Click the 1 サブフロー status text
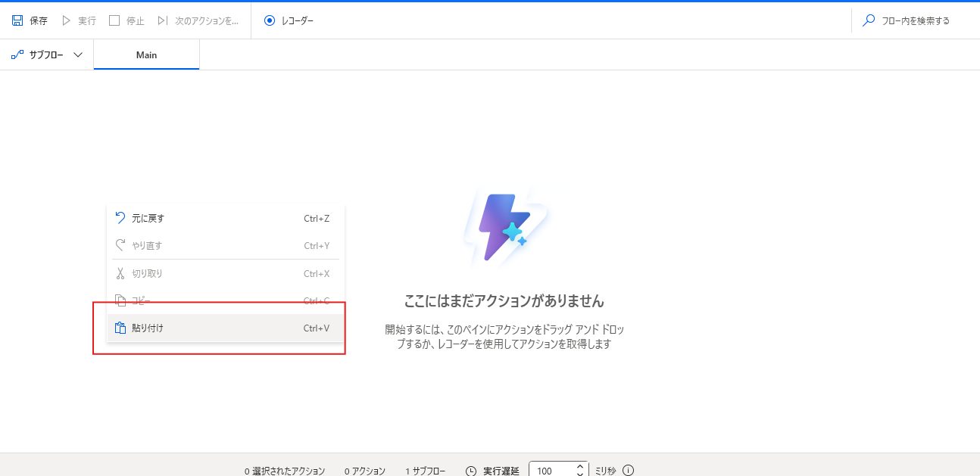Screen dimensions: 980x476 [x=425, y=471]
